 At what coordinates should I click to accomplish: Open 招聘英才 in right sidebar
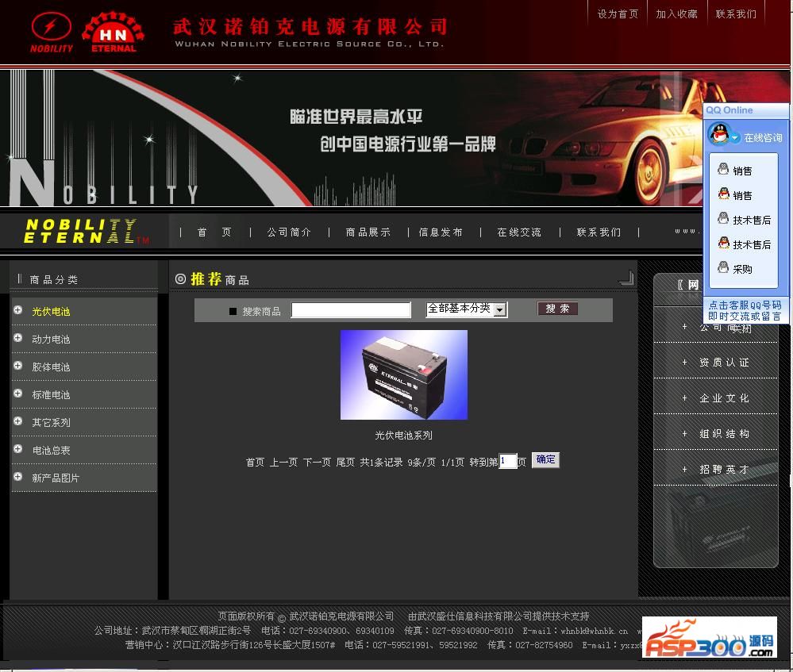[724, 470]
